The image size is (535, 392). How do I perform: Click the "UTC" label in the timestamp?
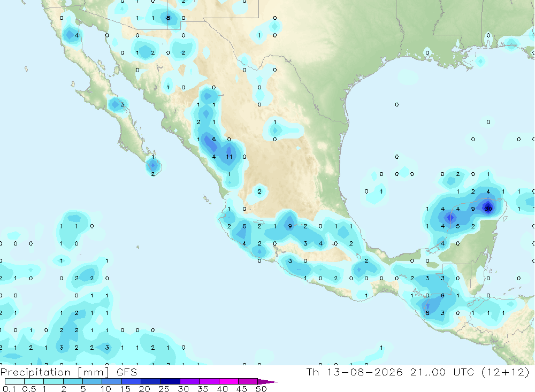(x=464, y=372)
